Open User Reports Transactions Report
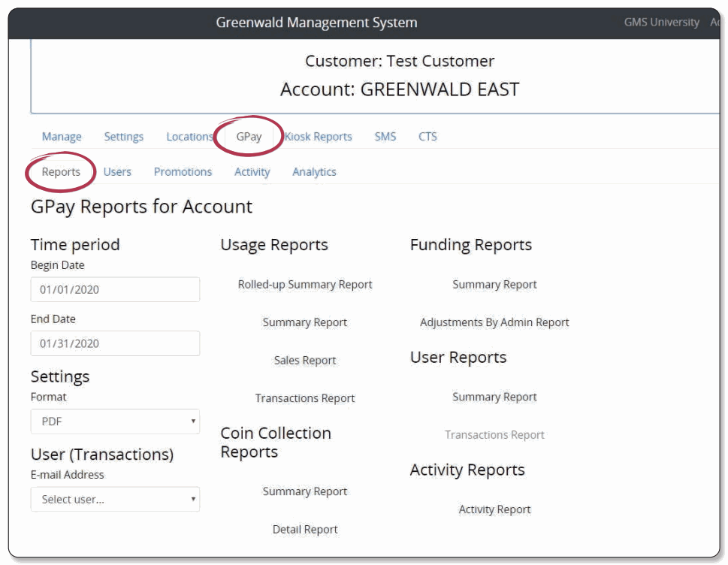Screen dimensions: 728x565 tap(494, 435)
